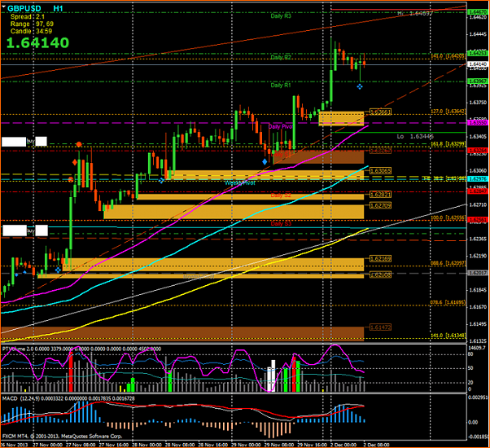Select the Daily S2 label

point(281,195)
